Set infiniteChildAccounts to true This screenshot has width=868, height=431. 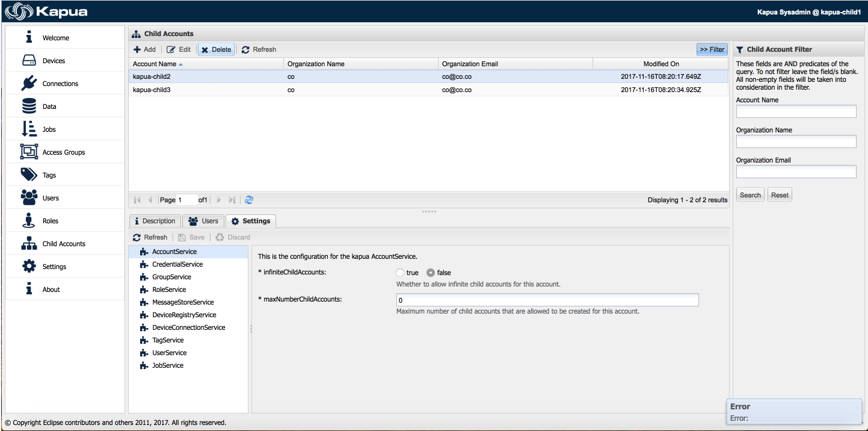pyautogui.click(x=399, y=272)
